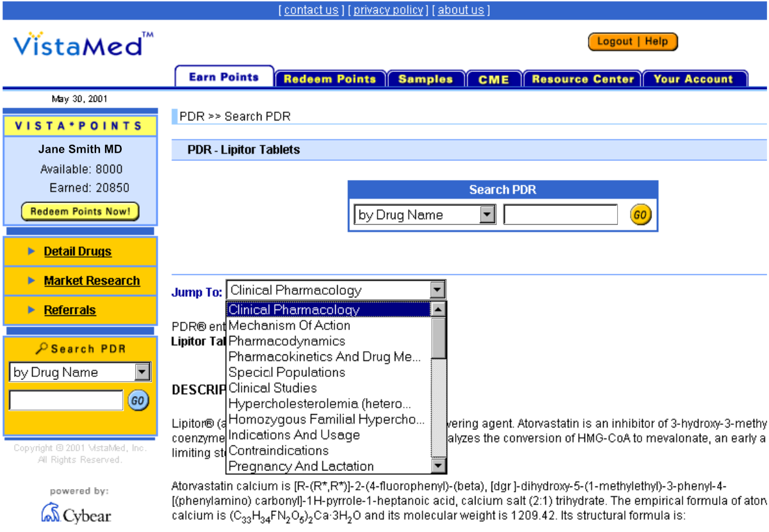Click the Available: 8000 points text
This screenshot has height=532, width=769.
(x=81, y=169)
